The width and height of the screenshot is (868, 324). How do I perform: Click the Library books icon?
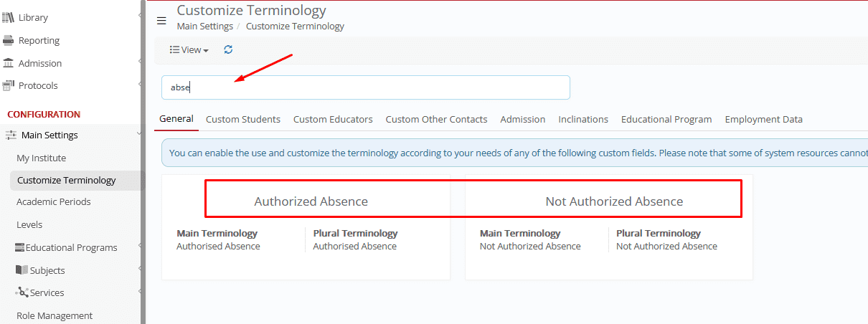(8, 17)
